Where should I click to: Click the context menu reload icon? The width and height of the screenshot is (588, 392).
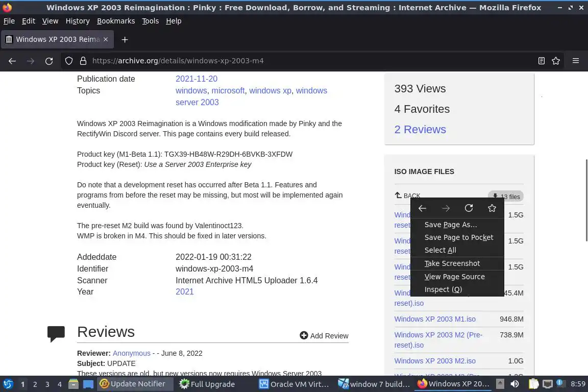tap(469, 208)
